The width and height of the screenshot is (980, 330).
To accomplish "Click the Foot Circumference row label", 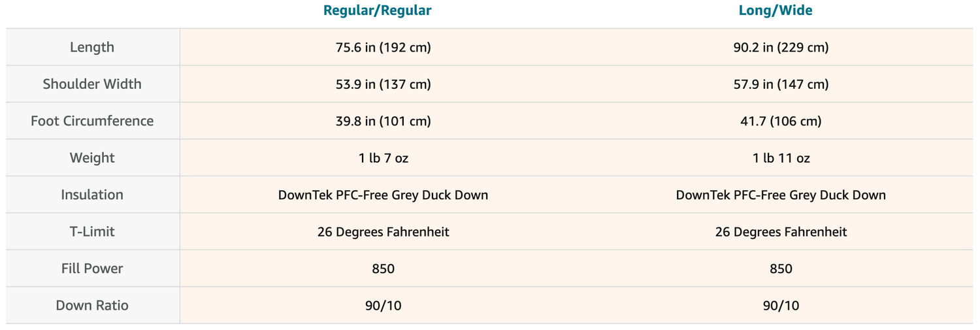I will [x=92, y=121].
